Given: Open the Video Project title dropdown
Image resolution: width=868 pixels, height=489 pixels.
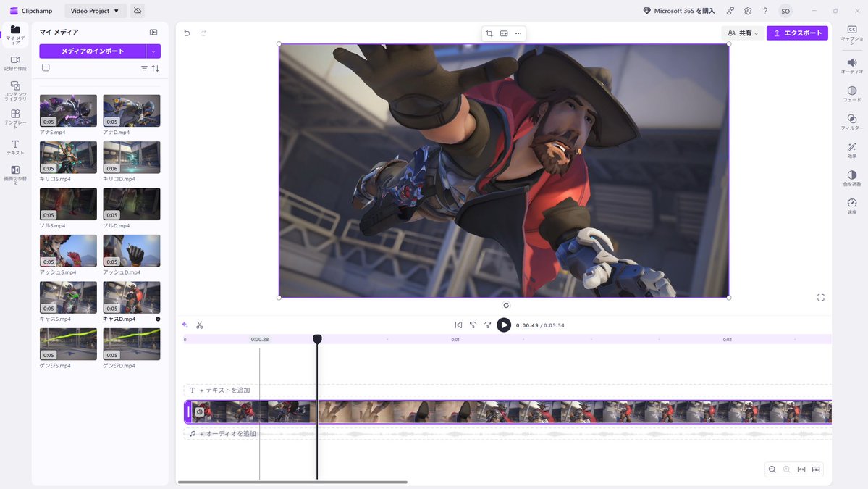Looking at the screenshot, I should click(x=95, y=11).
